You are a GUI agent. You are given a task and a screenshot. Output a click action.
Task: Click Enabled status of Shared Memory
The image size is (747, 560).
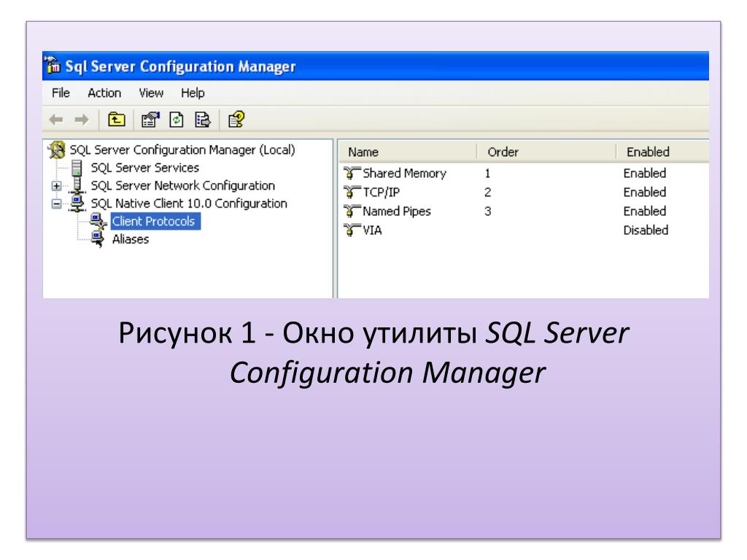(645, 173)
